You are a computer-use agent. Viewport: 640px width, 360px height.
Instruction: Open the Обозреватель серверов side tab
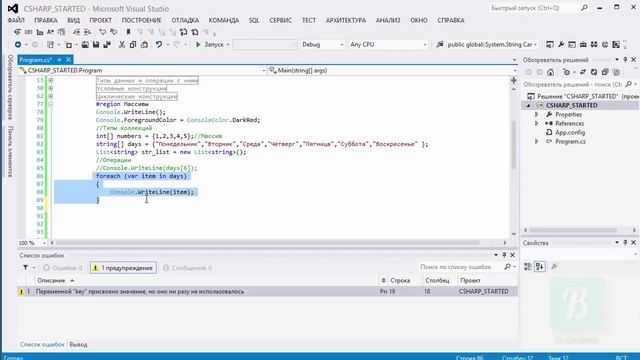coord(10,87)
